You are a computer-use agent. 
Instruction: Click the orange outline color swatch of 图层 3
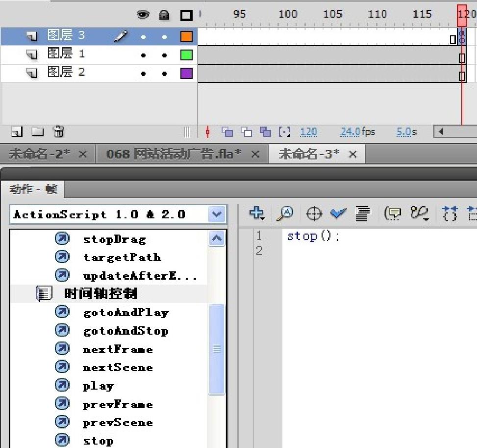(x=186, y=36)
